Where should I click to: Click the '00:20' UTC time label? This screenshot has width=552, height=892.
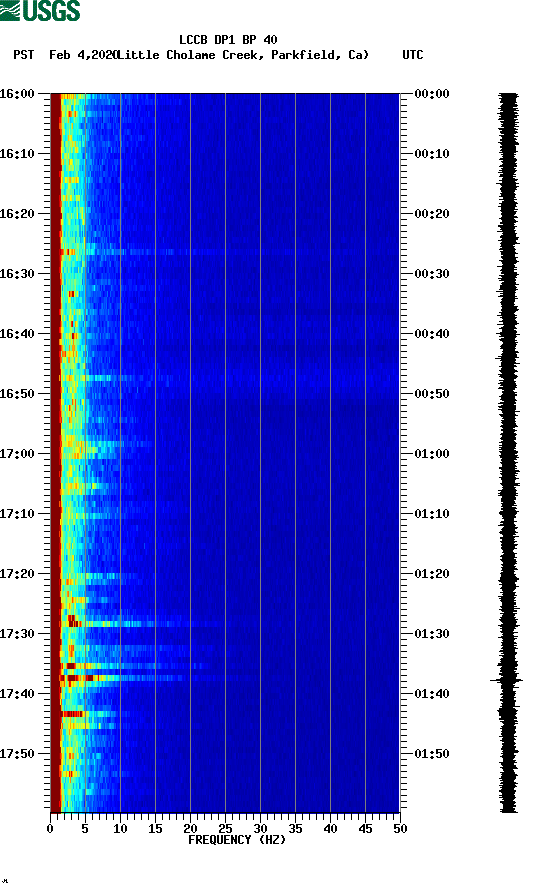[x=432, y=213]
